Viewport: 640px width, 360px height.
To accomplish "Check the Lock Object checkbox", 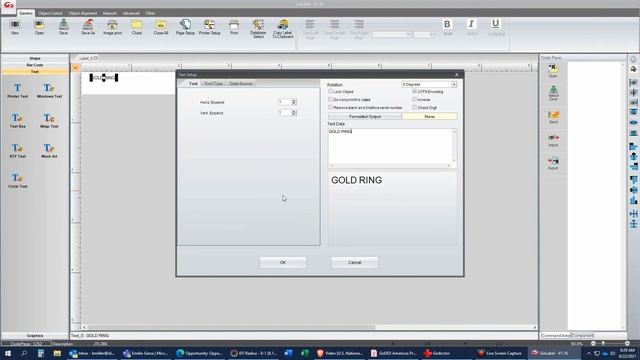I will pos(331,91).
